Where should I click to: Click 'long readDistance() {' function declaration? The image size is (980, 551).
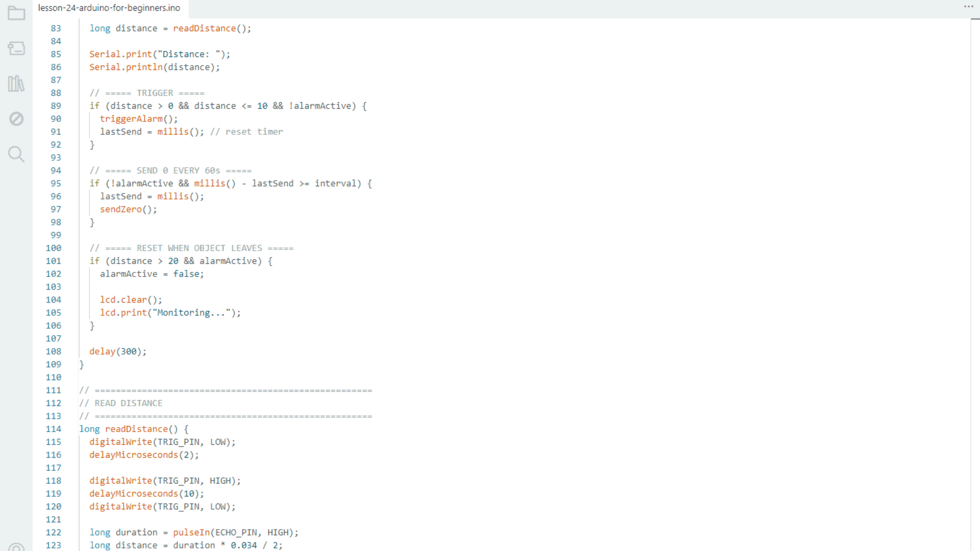tap(134, 429)
